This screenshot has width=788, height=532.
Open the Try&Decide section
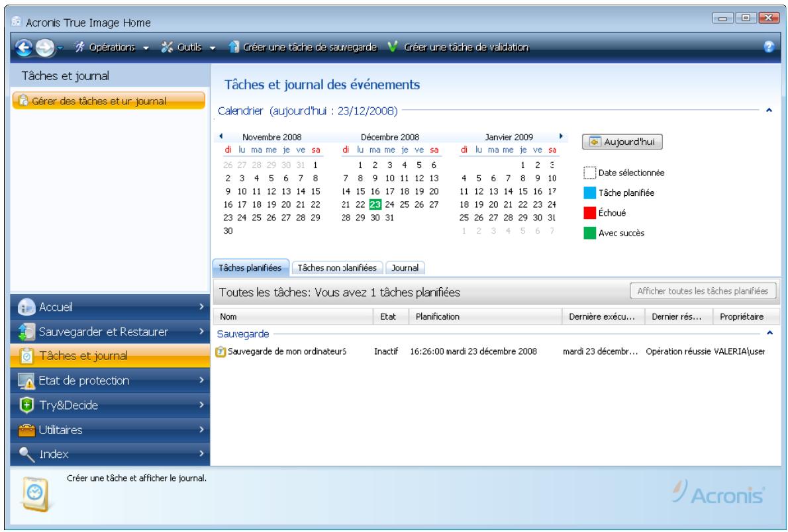click(110, 405)
